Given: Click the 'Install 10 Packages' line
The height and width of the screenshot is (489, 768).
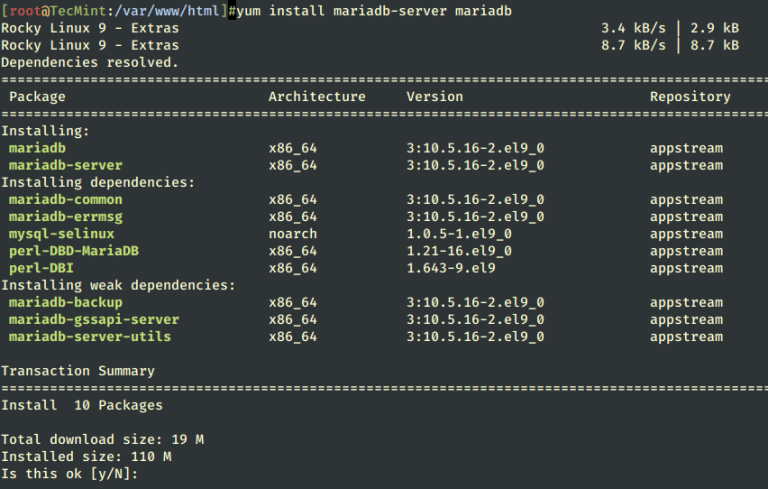Looking at the screenshot, I should tap(81, 405).
